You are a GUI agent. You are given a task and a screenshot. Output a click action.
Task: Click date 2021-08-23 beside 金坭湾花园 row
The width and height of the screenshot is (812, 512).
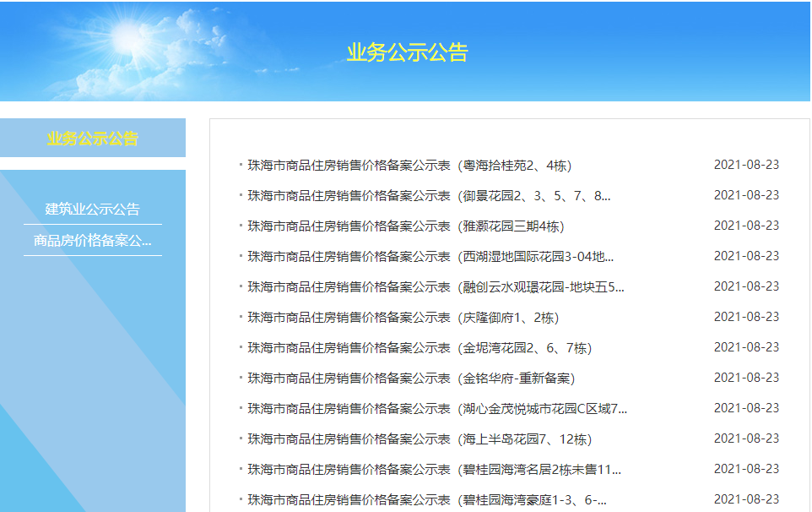746,347
